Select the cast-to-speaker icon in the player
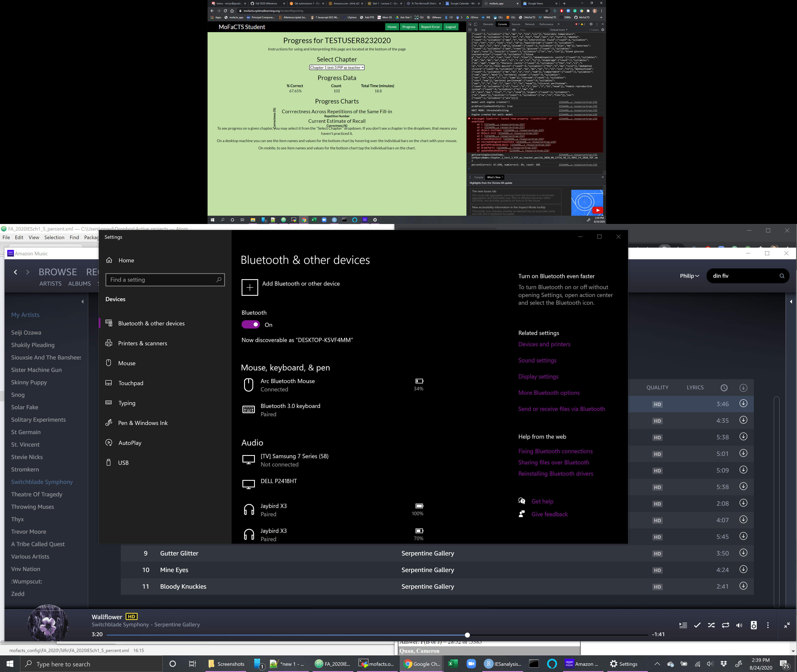This screenshot has height=672, width=797. click(x=753, y=625)
